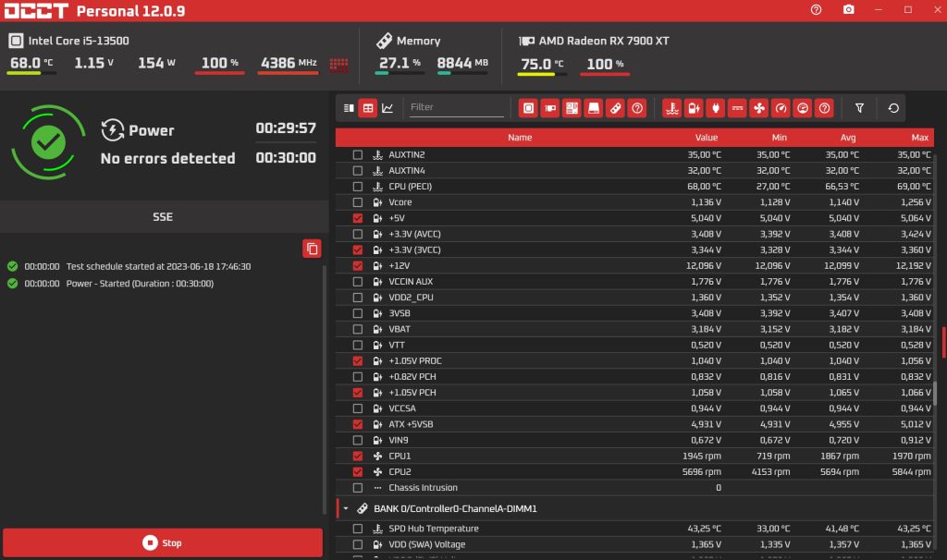Toggle motherboard sensors filter icon
Image resolution: width=947 pixels, height=560 pixels.
(x=572, y=108)
